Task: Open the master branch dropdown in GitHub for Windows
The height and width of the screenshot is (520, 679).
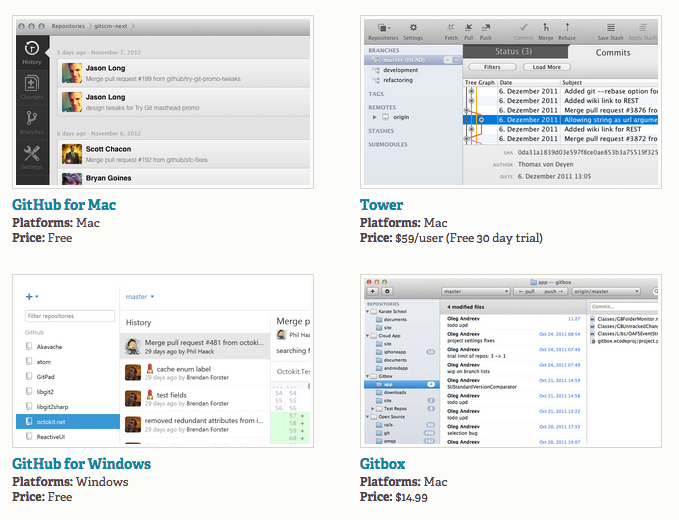Action: pyautogui.click(x=140, y=297)
